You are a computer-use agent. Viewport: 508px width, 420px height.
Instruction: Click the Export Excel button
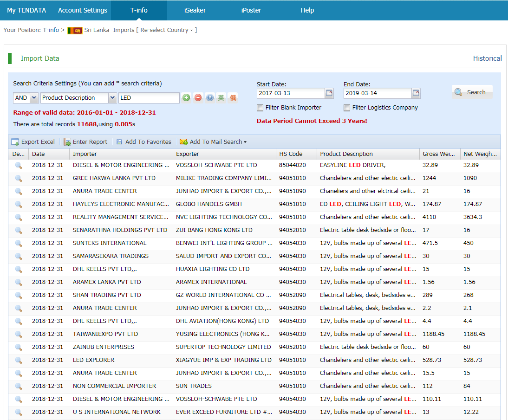[x=33, y=142]
